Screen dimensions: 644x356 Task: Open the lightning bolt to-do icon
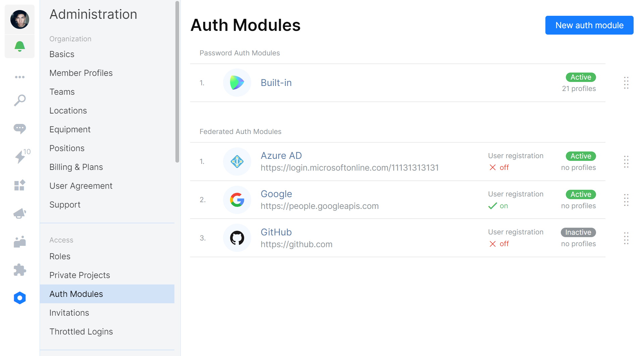(20, 157)
